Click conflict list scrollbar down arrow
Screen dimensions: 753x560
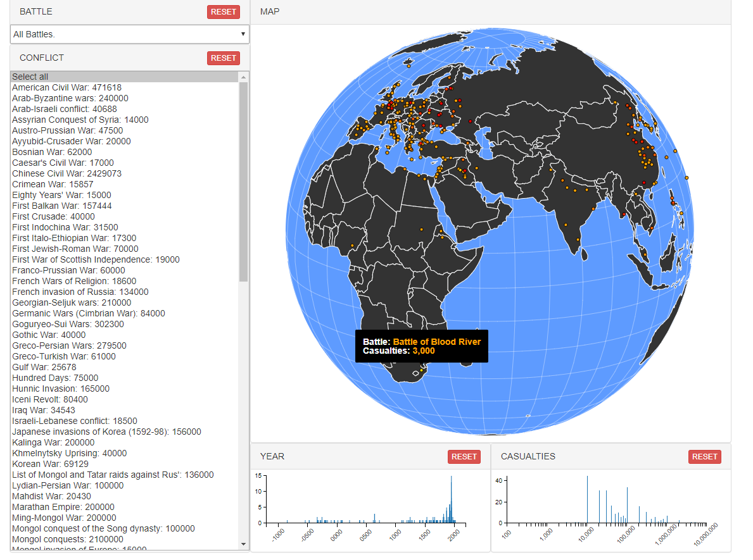243,544
